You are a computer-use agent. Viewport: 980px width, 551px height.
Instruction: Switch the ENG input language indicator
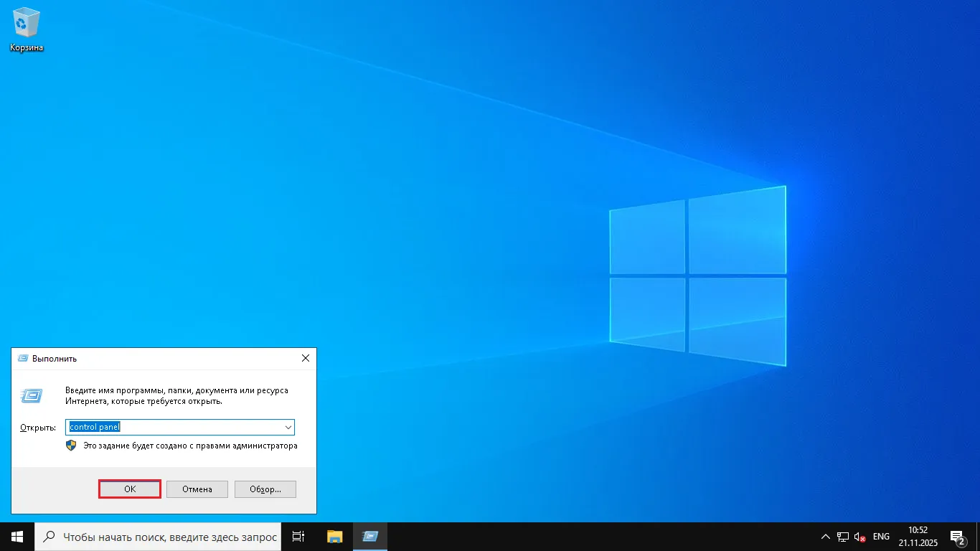(x=881, y=537)
